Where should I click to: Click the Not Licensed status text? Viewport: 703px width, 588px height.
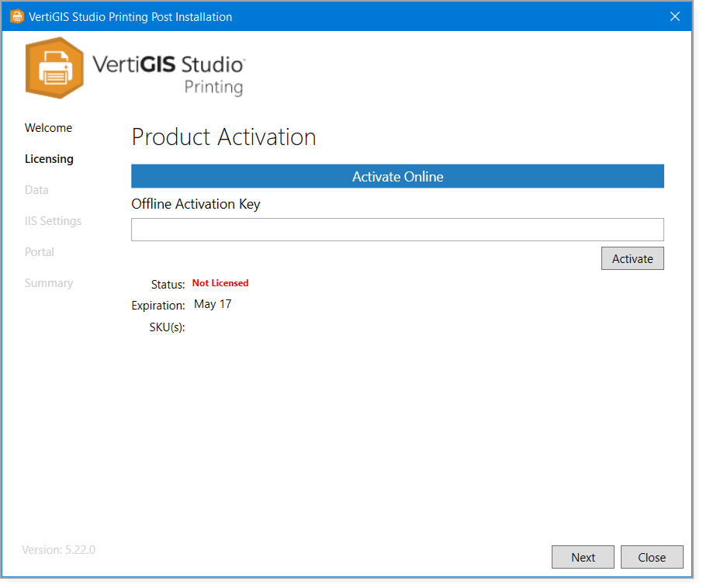[220, 283]
